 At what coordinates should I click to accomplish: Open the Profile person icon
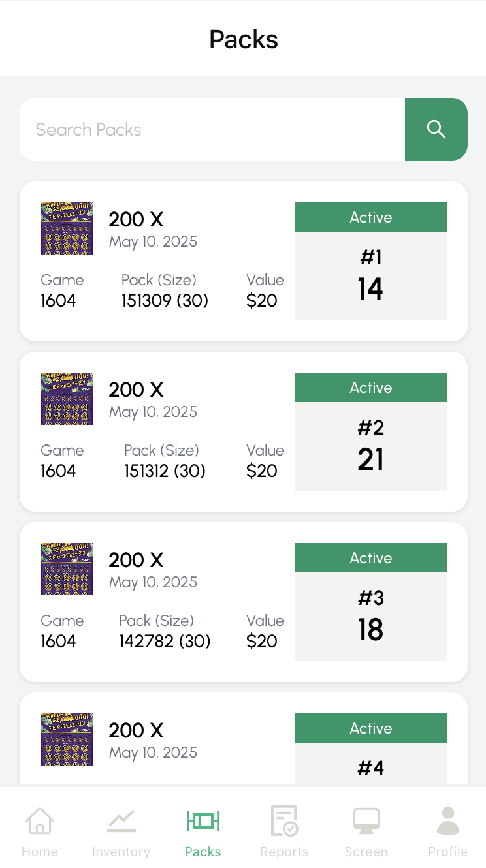[x=447, y=820]
